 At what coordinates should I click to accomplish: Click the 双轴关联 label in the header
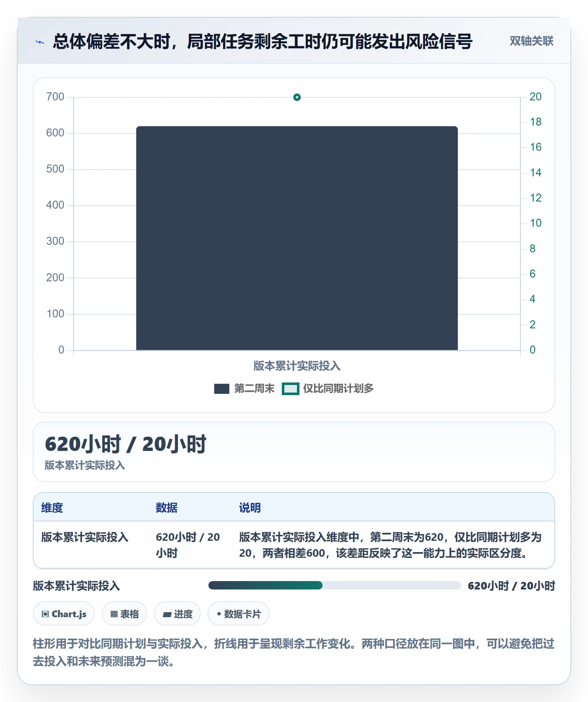click(x=531, y=41)
